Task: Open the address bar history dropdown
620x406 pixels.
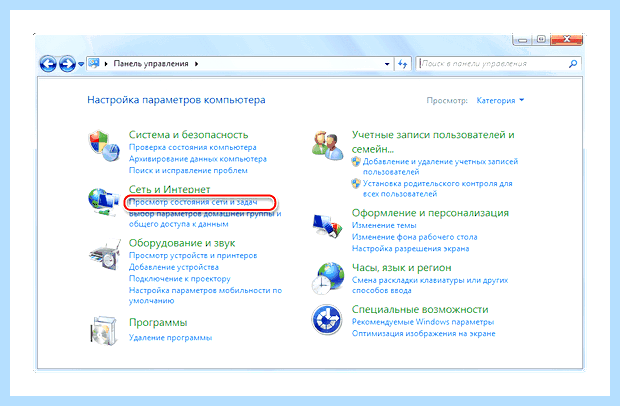Action: pyautogui.click(x=387, y=64)
